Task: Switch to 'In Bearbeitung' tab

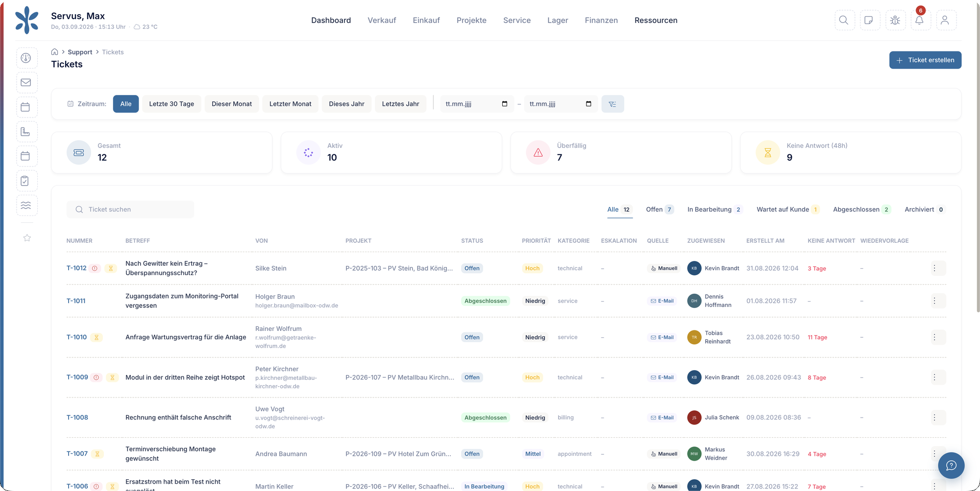Action: coord(715,210)
